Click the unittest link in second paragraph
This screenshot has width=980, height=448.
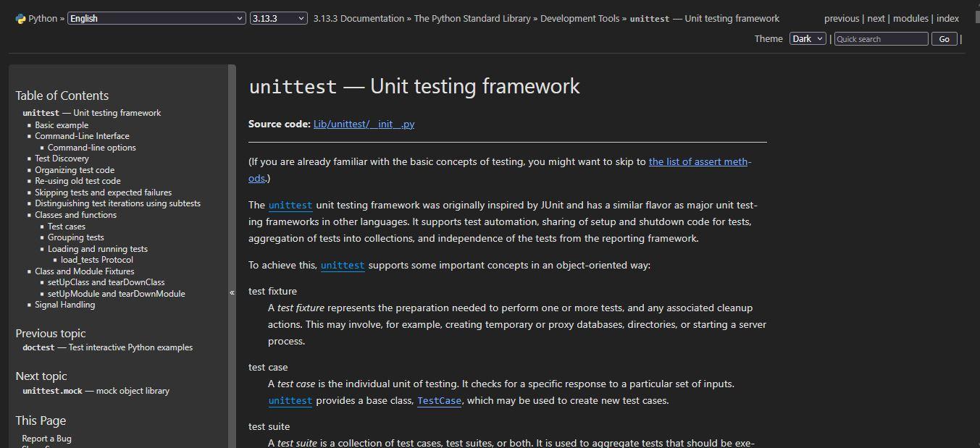click(x=290, y=206)
